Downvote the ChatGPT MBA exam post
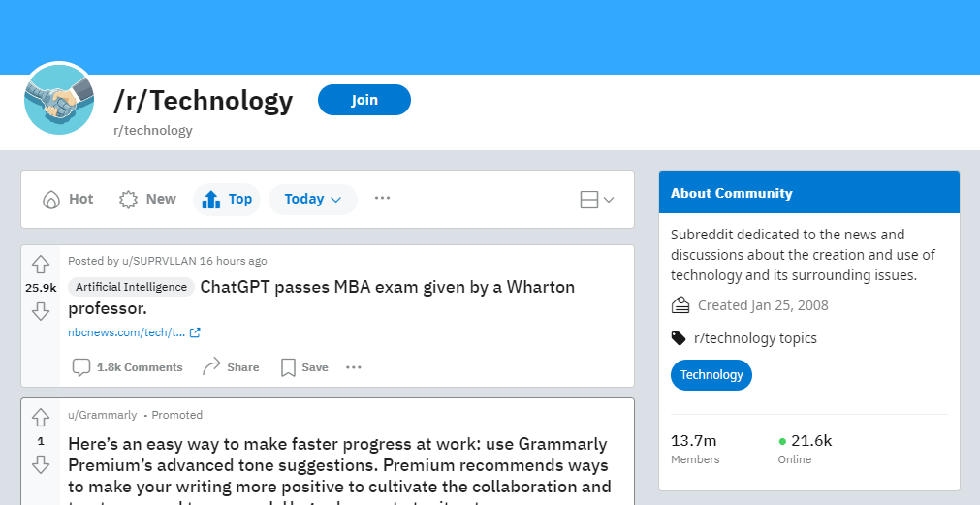The width and height of the screenshot is (980, 505). point(41,310)
